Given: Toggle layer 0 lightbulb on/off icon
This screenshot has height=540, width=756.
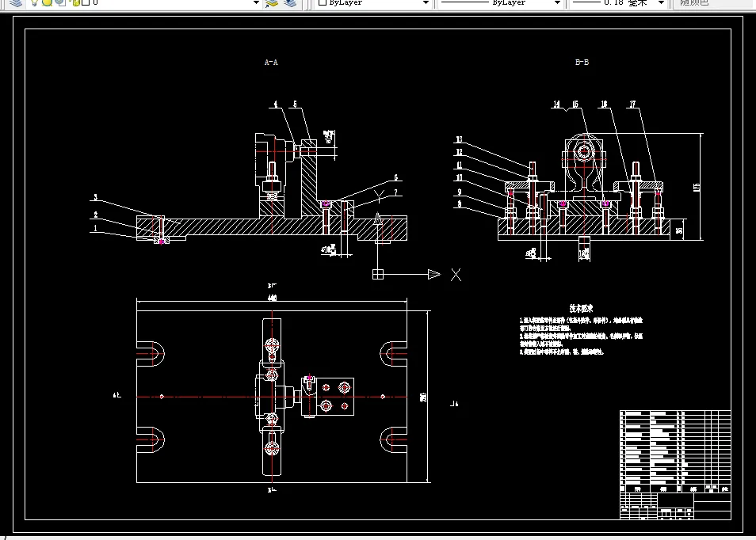Looking at the screenshot, I should (34, 3).
